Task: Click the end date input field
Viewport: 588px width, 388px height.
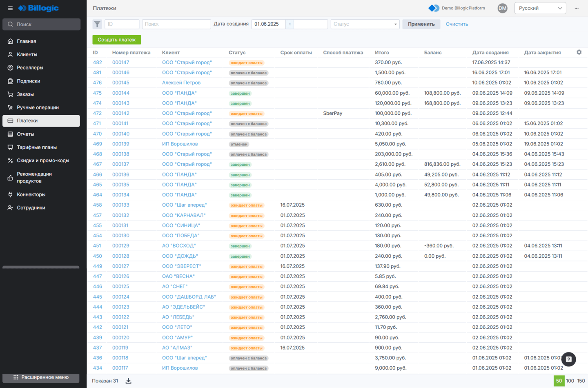Action: click(311, 24)
